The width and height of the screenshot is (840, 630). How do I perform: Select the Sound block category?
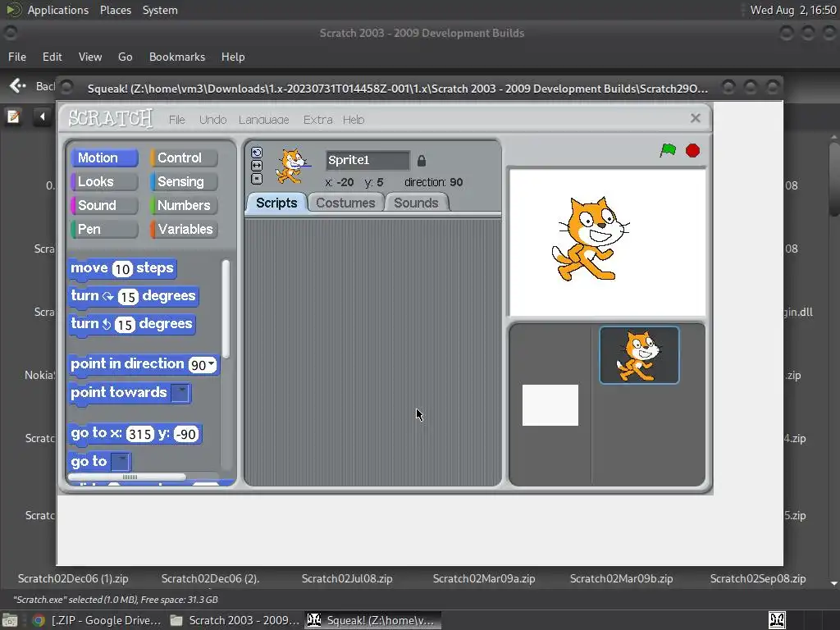(104, 205)
